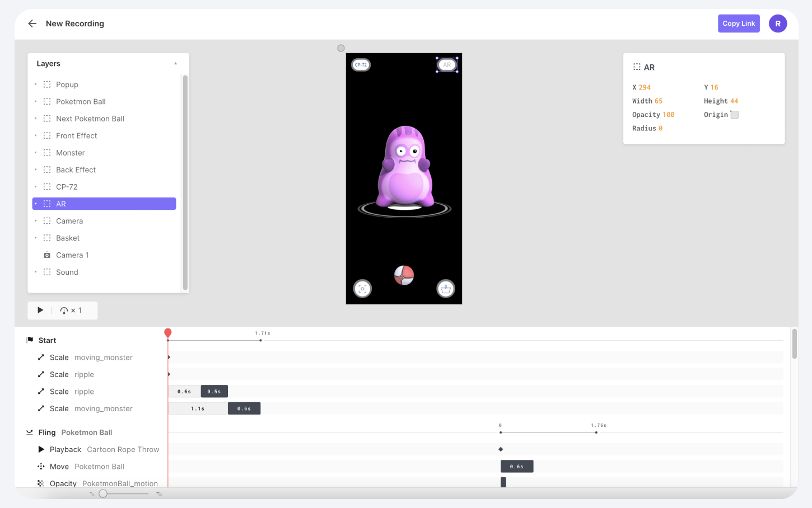812x508 pixels.
Task: Collapse the Layers panel with its arrow
Action: coord(175,64)
